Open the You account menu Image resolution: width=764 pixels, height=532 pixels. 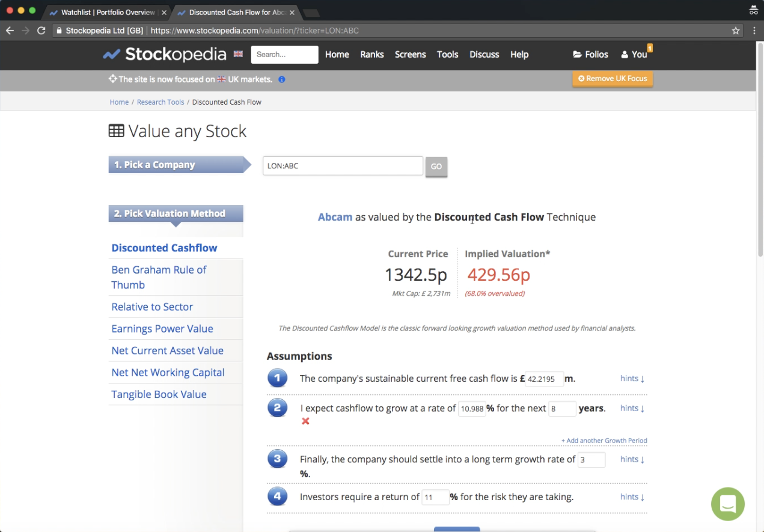point(634,54)
